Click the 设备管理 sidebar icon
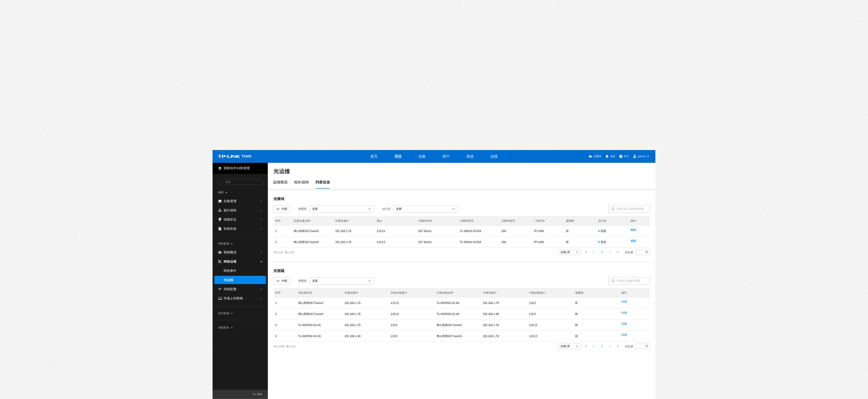 point(220,201)
